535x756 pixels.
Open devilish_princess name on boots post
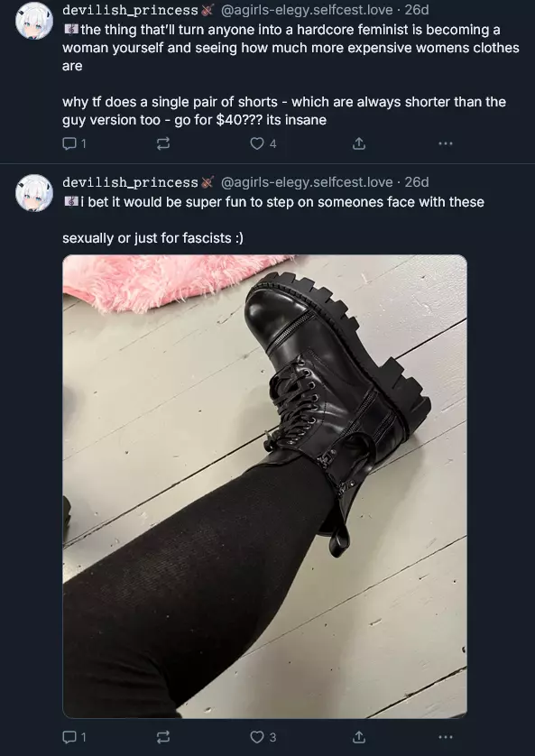coord(130,182)
